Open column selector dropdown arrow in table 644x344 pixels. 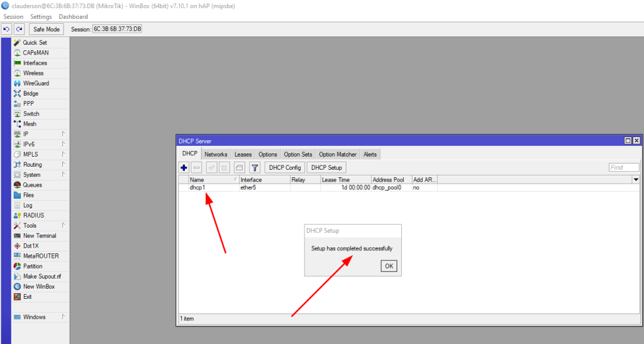(635, 180)
